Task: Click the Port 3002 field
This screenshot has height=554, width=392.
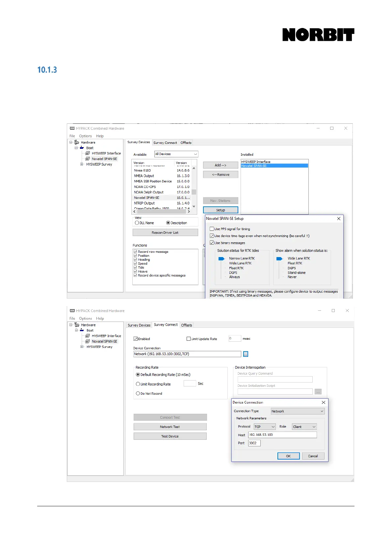Action: [254, 443]
